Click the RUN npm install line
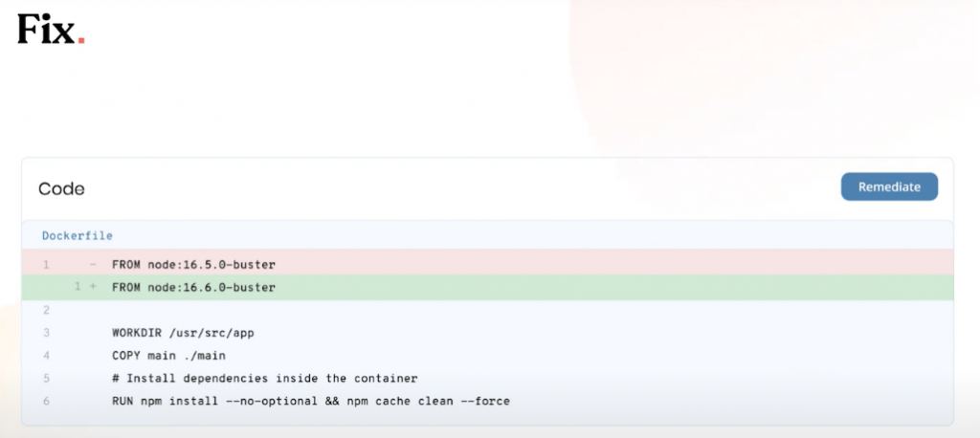Screen dimensions: 980x438 click(311, 401)
